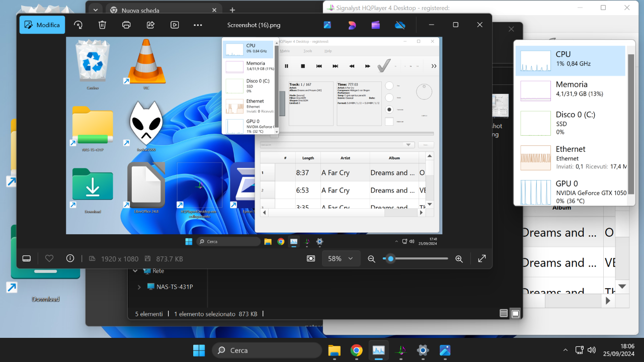
Task: Click the Album column header in HQPlayer
Action: pyautogui.click(x=562, y=208)
